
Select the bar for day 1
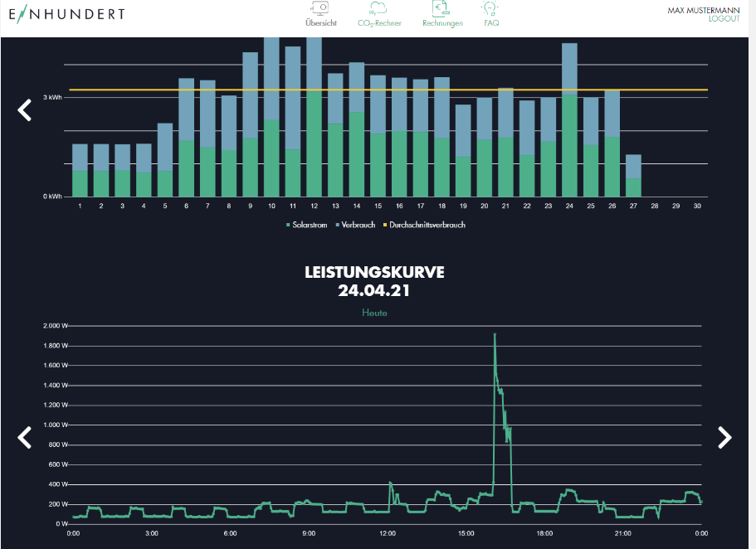[x=80, y=170]
